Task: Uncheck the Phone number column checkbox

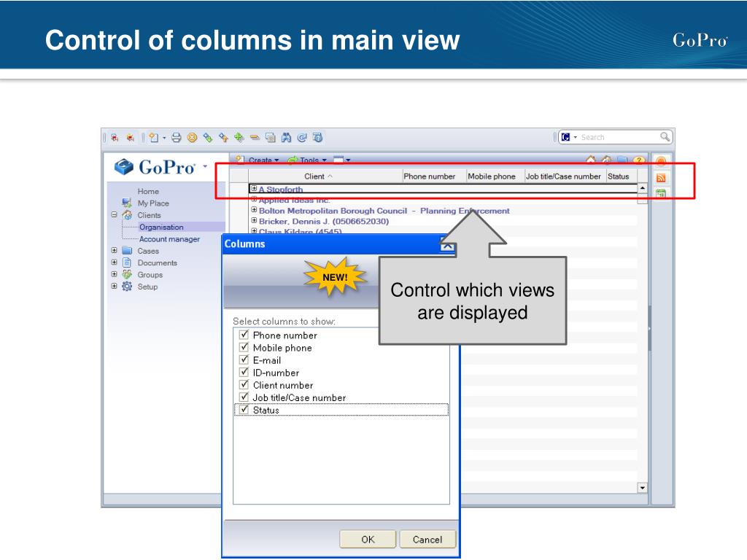Action: 244,335
